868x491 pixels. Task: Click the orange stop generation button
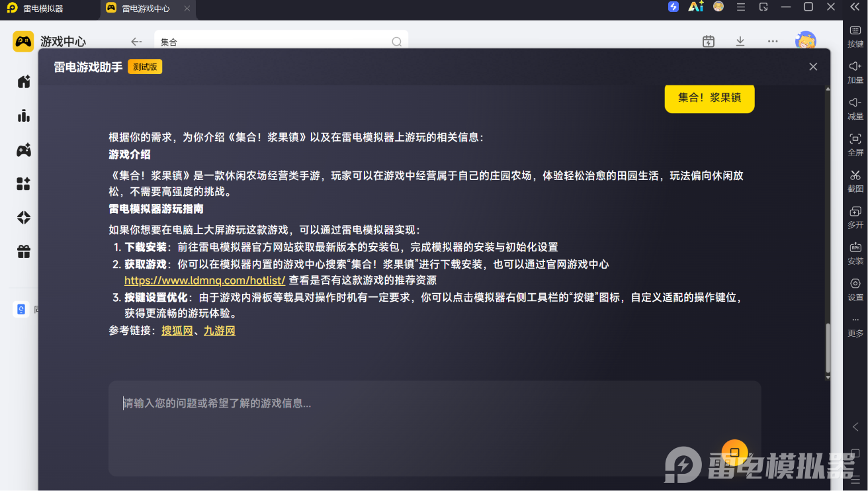[x=734, y=453]
